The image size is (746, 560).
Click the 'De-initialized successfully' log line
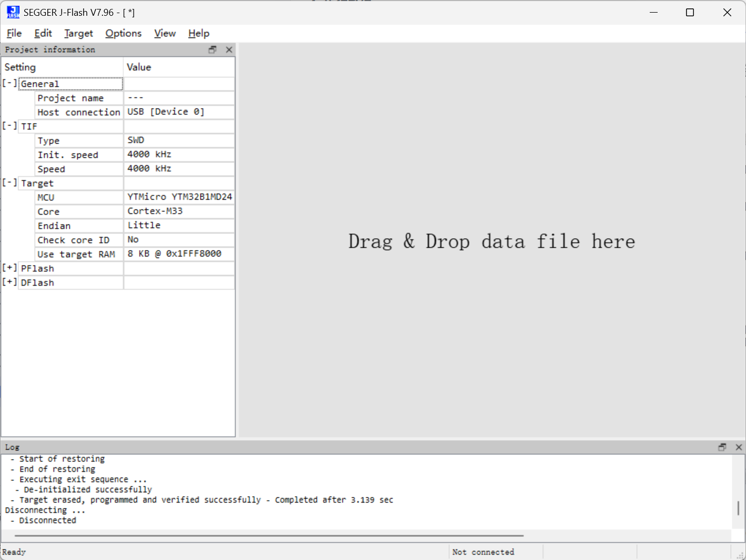tap(84, 490)
